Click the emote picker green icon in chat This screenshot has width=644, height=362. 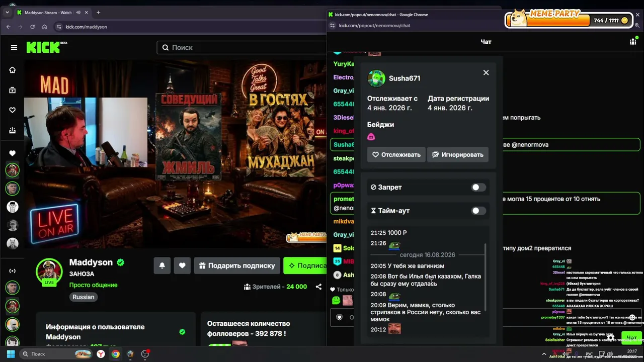click(x=336, y=300)
